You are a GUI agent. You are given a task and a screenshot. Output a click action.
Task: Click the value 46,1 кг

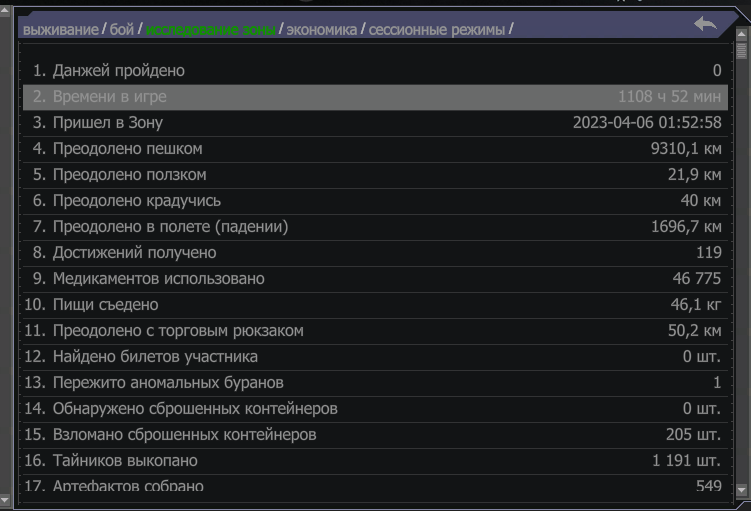pyautogui.click(x=696, y=305)
